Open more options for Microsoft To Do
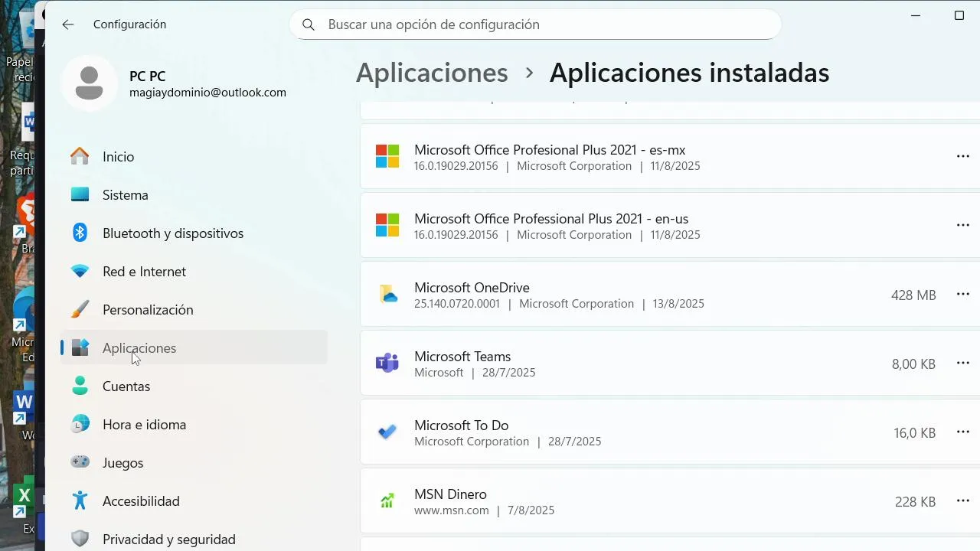 tap(963, 432)
